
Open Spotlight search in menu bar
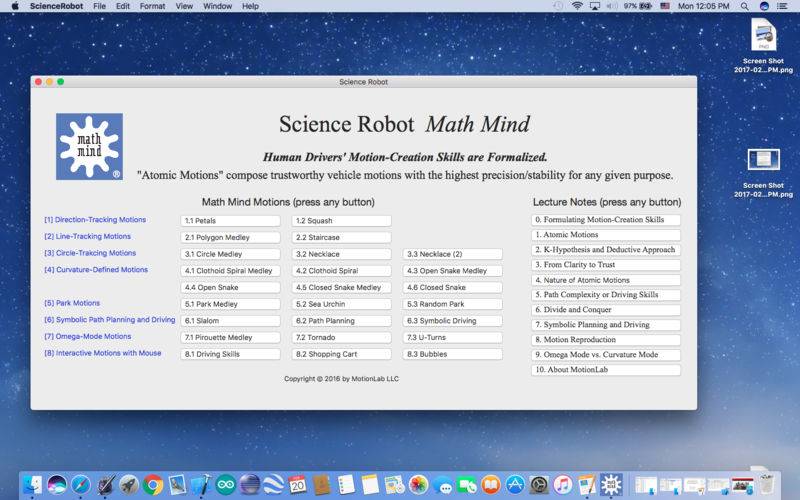(745, 6)
